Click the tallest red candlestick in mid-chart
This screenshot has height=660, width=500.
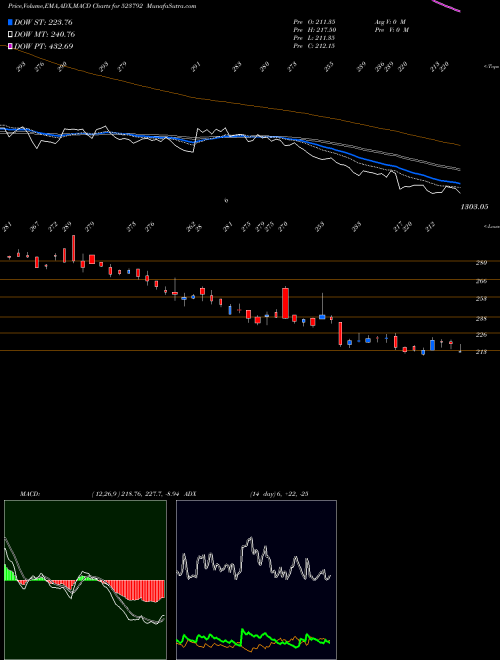point(285,303)
